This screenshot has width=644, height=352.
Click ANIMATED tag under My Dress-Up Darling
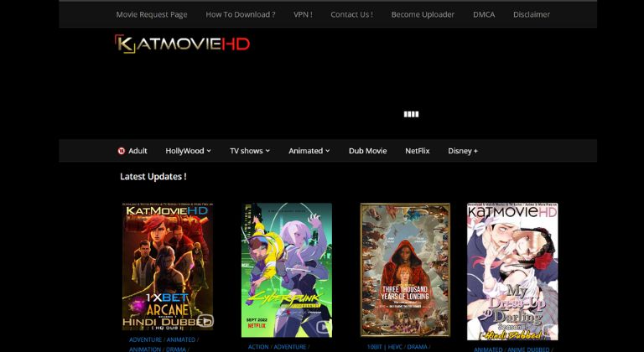click(x=488, y=349)
